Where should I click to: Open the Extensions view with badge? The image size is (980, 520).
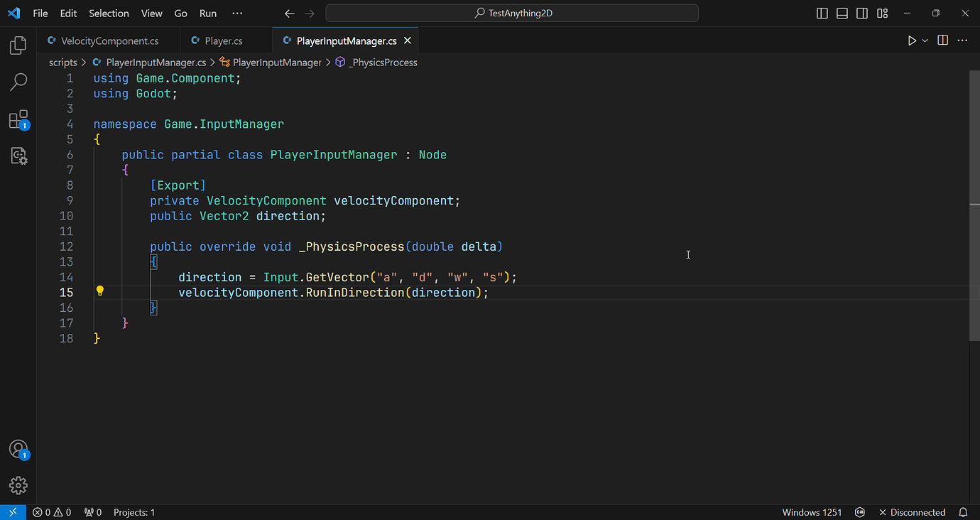click(x=18, y=119)
